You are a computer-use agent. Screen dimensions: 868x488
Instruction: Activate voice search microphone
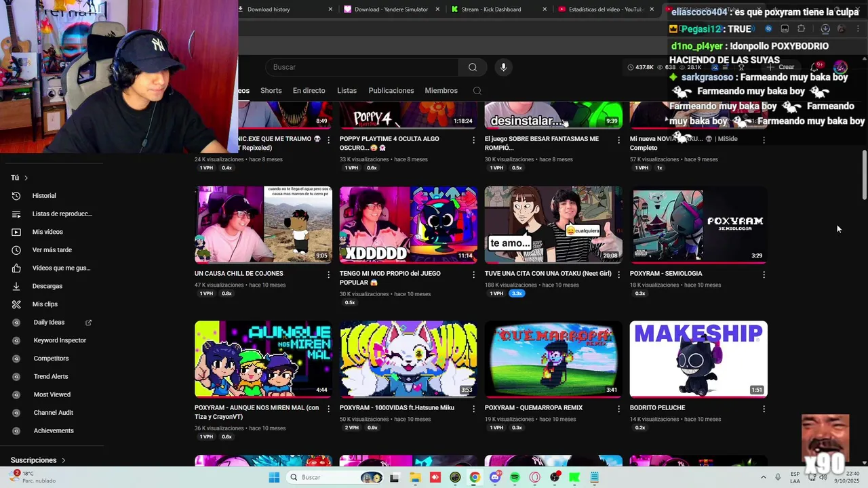(503, 67)
